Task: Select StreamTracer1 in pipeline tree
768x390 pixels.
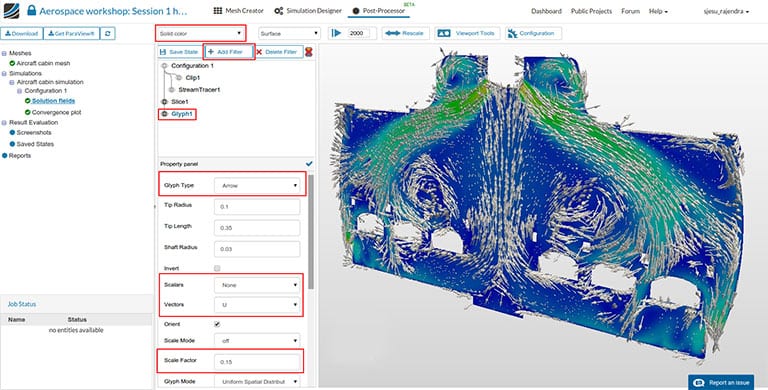Action: coord(199,90)
